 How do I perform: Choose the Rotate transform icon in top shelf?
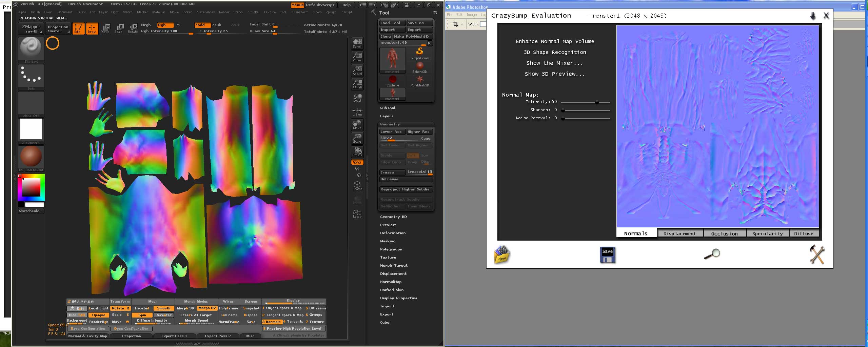click(133, 28)
